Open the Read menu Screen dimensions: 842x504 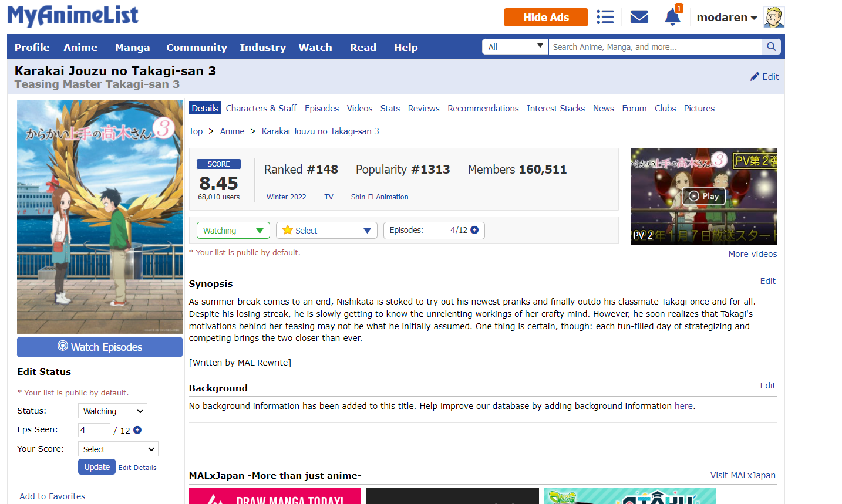point(363,48)
